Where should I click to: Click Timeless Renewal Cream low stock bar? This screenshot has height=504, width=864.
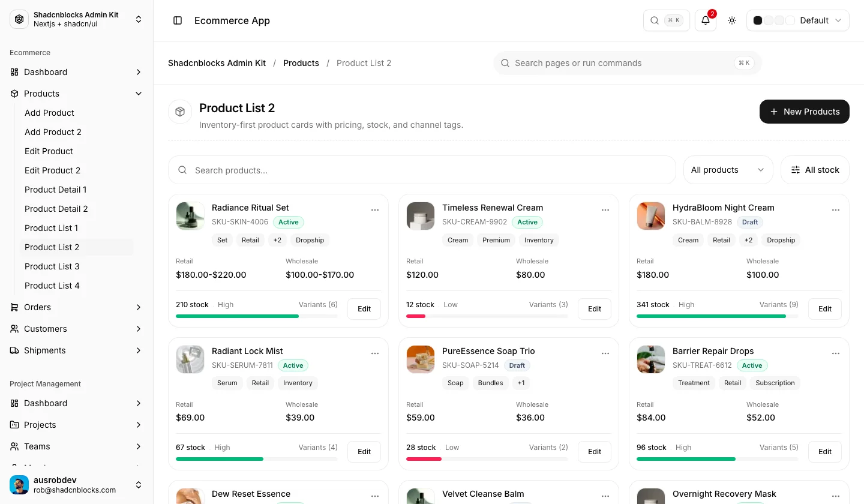tap(487, 316)
